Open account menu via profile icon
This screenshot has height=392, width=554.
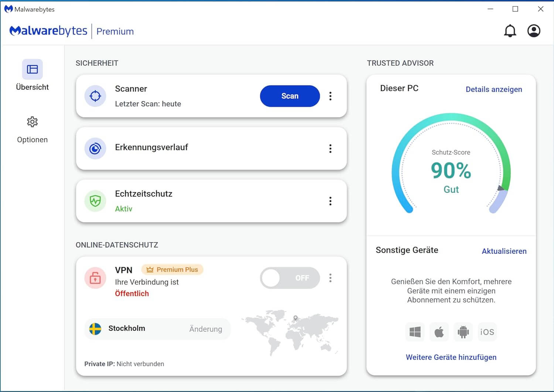point(533,31)
